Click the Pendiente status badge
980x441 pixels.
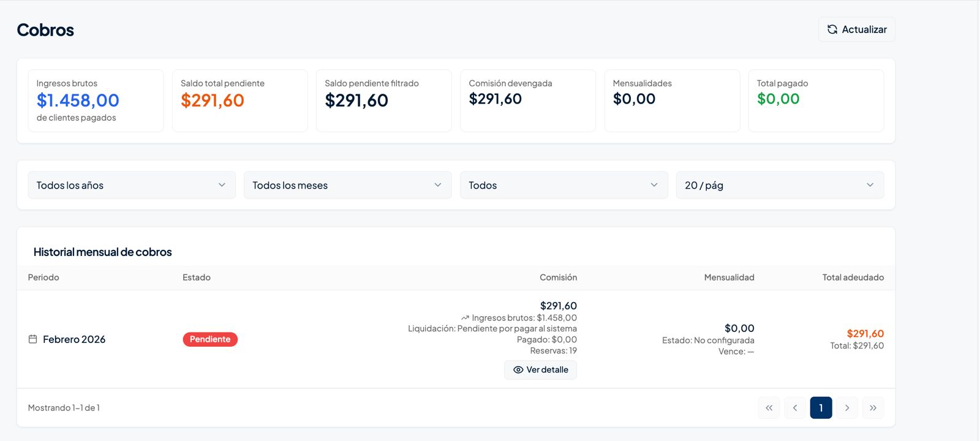pyautogui.click(x=210, y=339)
